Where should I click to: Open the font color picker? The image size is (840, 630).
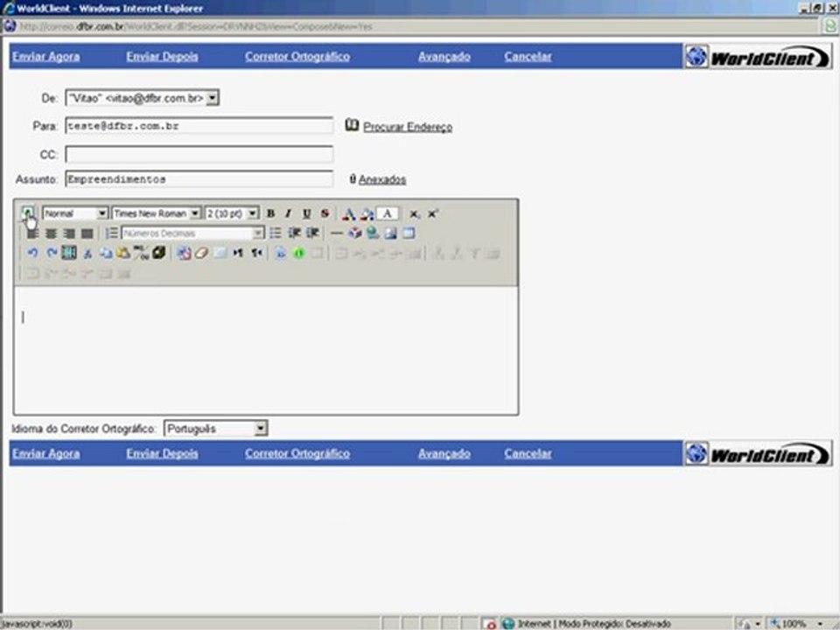[x=349, y=214]
